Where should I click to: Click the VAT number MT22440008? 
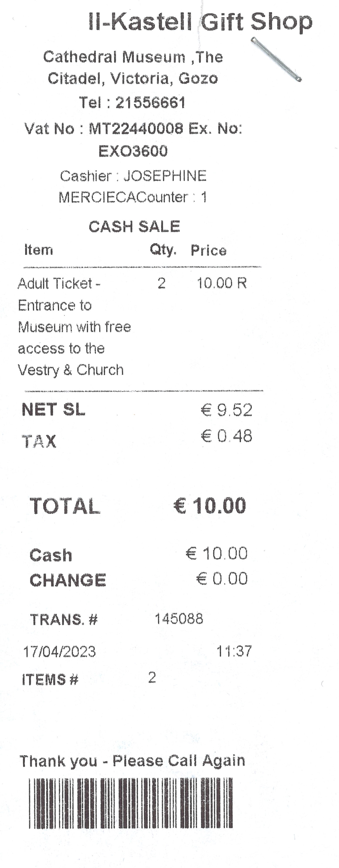136,128
